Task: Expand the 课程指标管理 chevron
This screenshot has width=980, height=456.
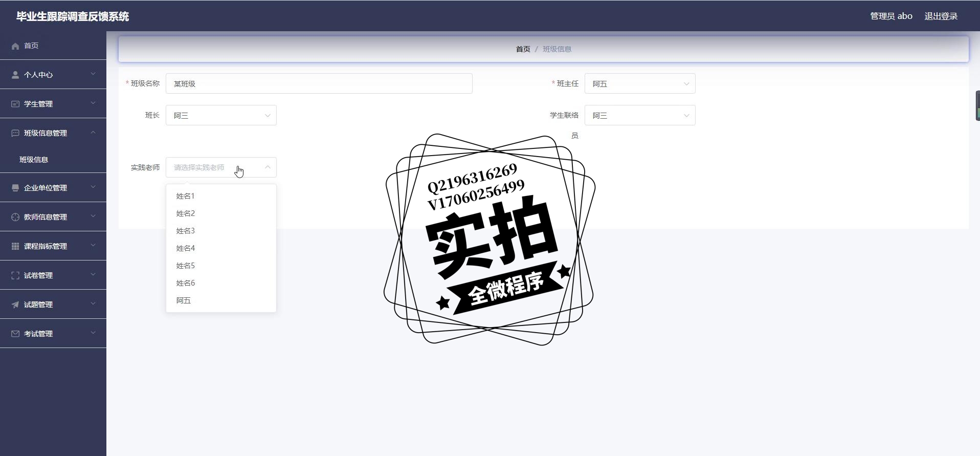Action: [x=93, y=246]
